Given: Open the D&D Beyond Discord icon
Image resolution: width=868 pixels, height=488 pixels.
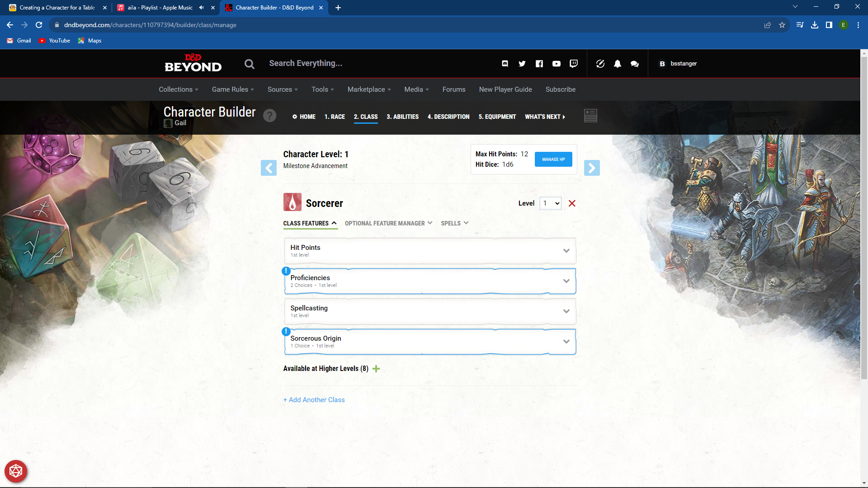Looking at the screenshot, I should pos(505,64).
